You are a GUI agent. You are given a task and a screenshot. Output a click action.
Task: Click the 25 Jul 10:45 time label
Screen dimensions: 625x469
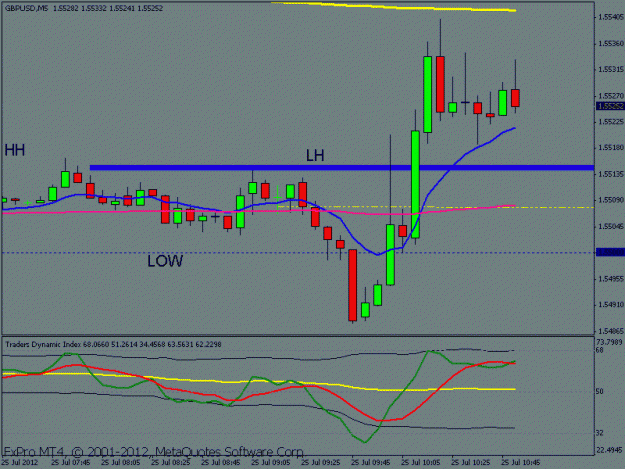click(x=521, y=463)
